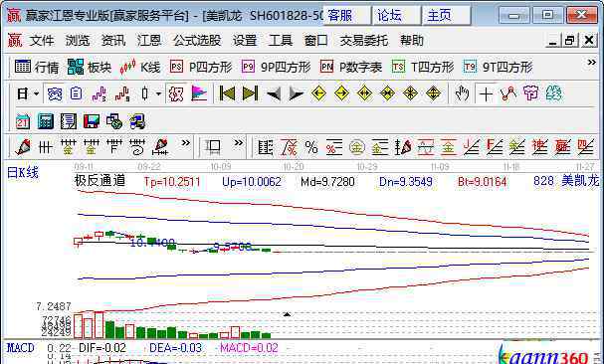
Task: Switch to K线 candlestick chart
Action: tap(140, 67)
